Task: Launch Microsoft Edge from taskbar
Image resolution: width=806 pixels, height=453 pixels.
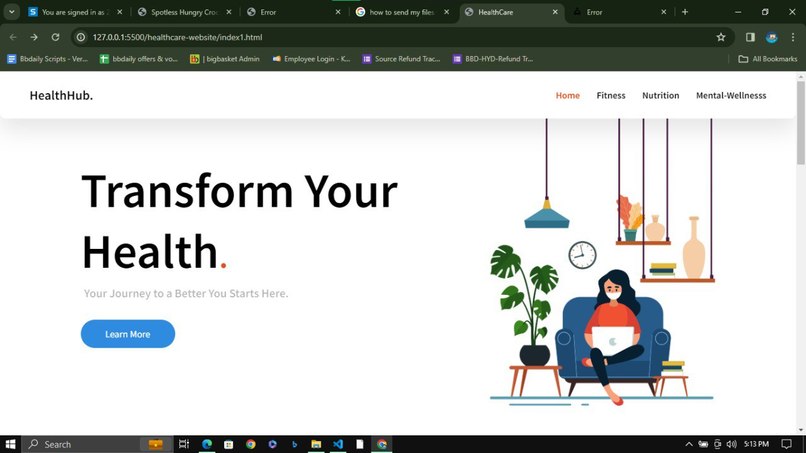Action: (x=207, y=444)
